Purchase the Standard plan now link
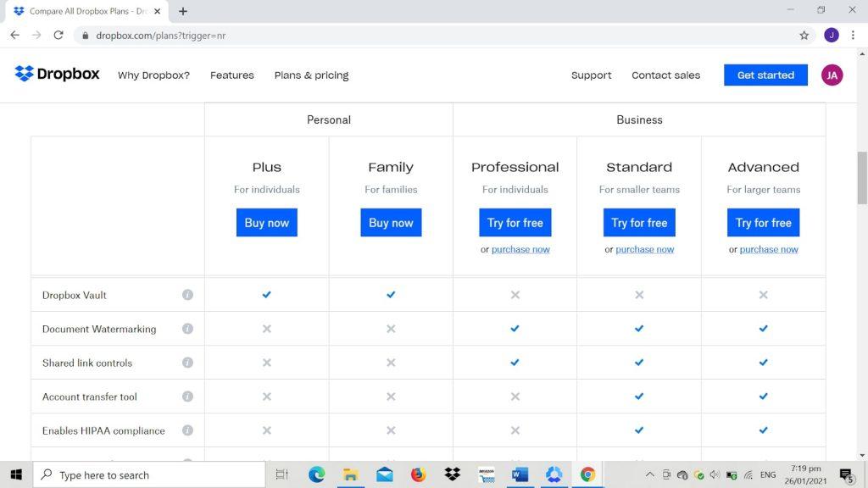Screen dimensions: 868x488 645,250
